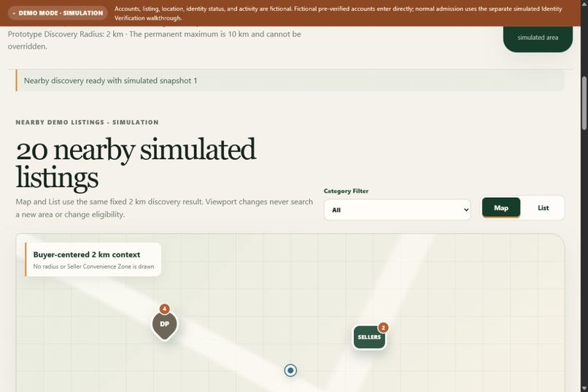This screenshot has width=588, height=392.
Task: Open the SELLERS cluster marker on map
Action: point(369,337)
